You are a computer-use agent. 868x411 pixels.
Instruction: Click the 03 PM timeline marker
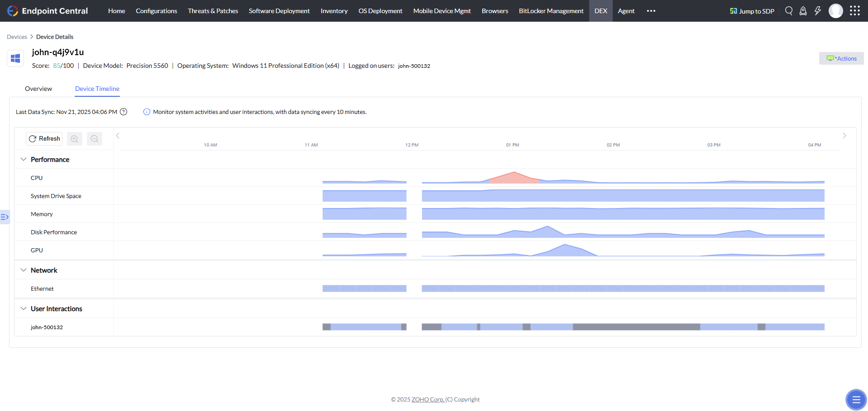[714, 145]
